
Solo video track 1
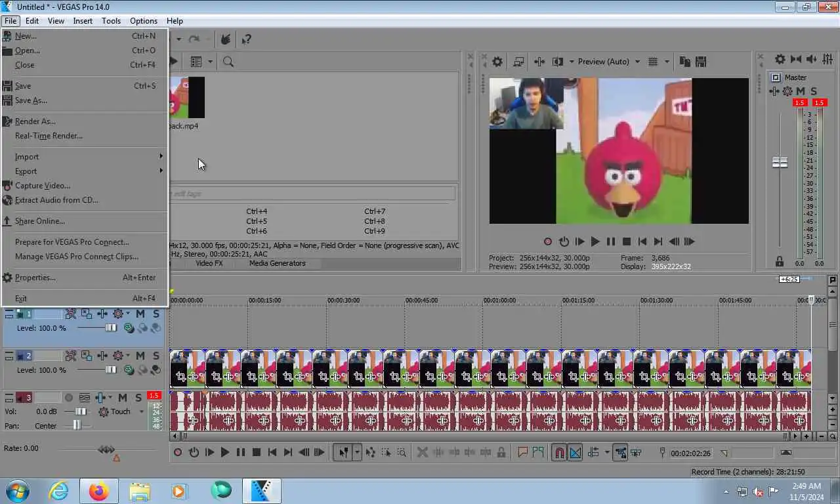click(x=156, y=314)
